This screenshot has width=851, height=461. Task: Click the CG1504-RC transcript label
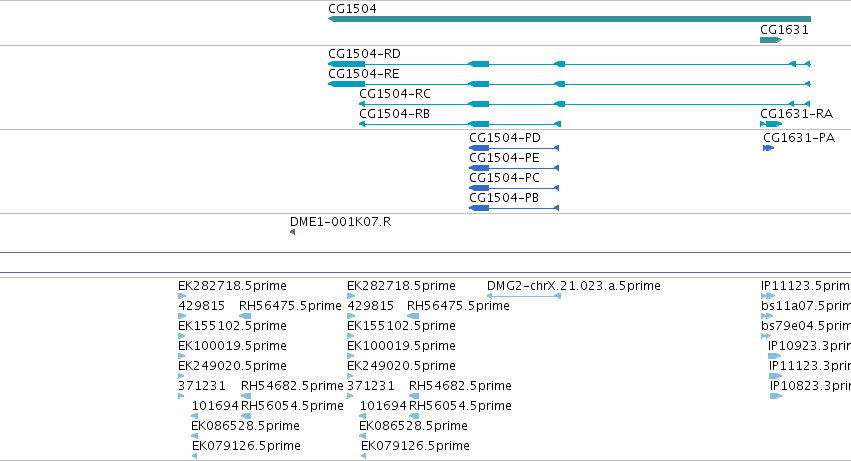click(x=395, y=94)
